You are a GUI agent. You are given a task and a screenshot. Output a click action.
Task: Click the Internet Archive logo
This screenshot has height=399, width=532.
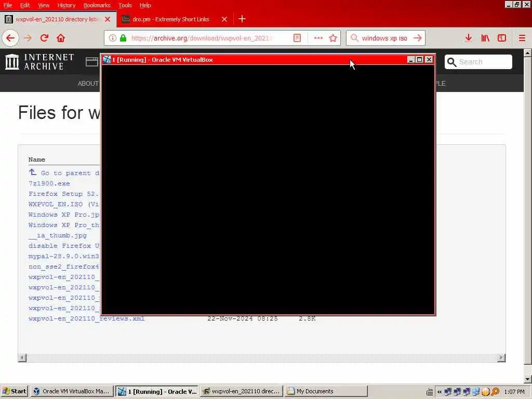39,62
